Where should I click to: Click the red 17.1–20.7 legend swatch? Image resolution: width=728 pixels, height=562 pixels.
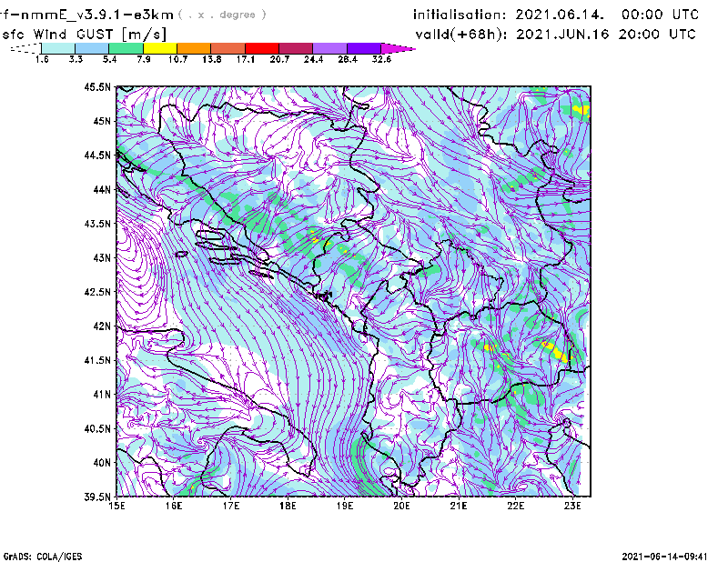pos(262,48)
